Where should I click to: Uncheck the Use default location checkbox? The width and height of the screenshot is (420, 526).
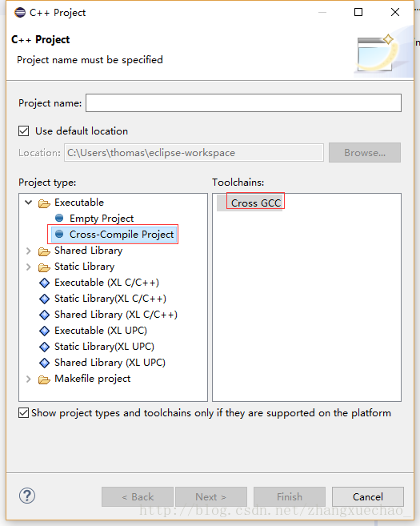point(23,130)
